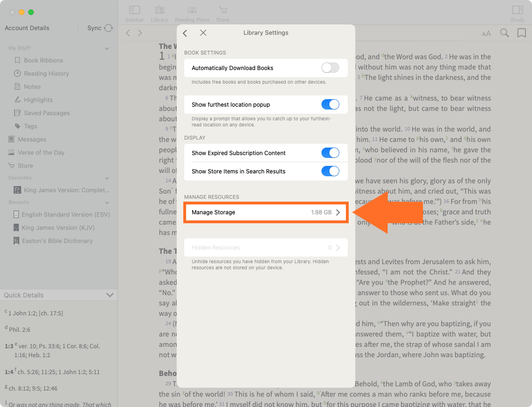Open the Library toolbar icon
The width and height of the screenshot is (532, 407).
[x=159, y=11]
